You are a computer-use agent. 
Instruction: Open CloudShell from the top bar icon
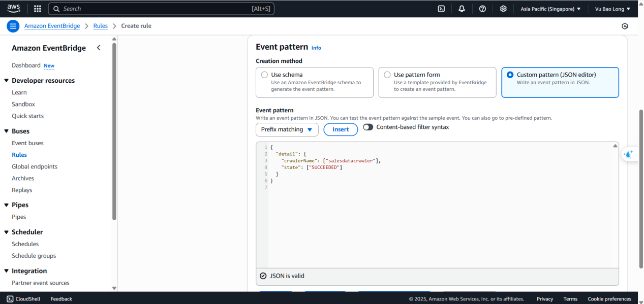[442, 9]
